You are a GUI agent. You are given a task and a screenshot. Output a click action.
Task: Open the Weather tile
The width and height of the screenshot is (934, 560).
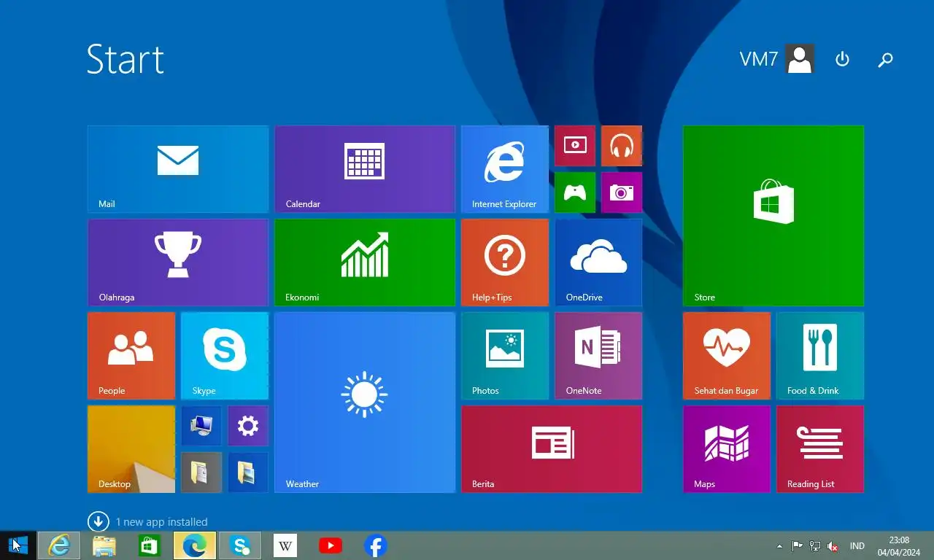pos(365,402)
